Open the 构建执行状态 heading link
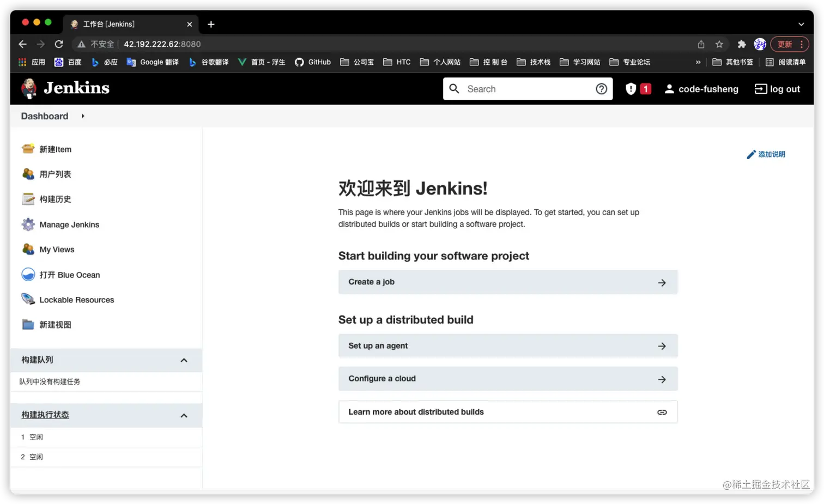824x504 pixels. click(45, 415)
